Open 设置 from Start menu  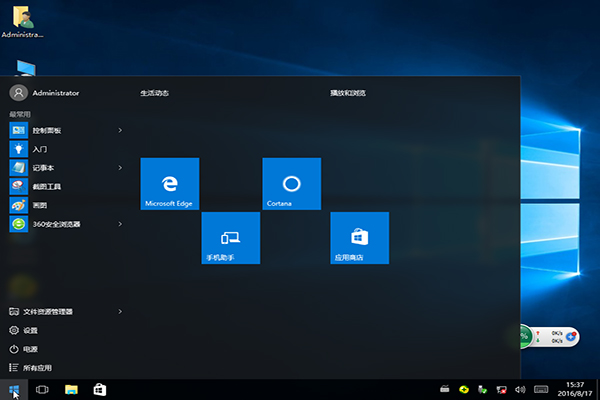(30, 330)
